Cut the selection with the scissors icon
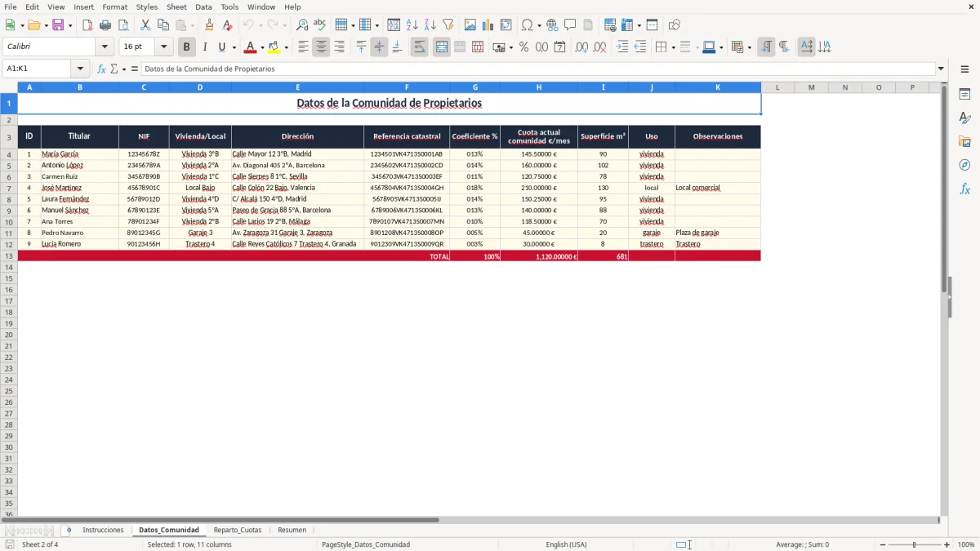Image resolution: width=980 pixels, height=551 pixels. (145, 25)
